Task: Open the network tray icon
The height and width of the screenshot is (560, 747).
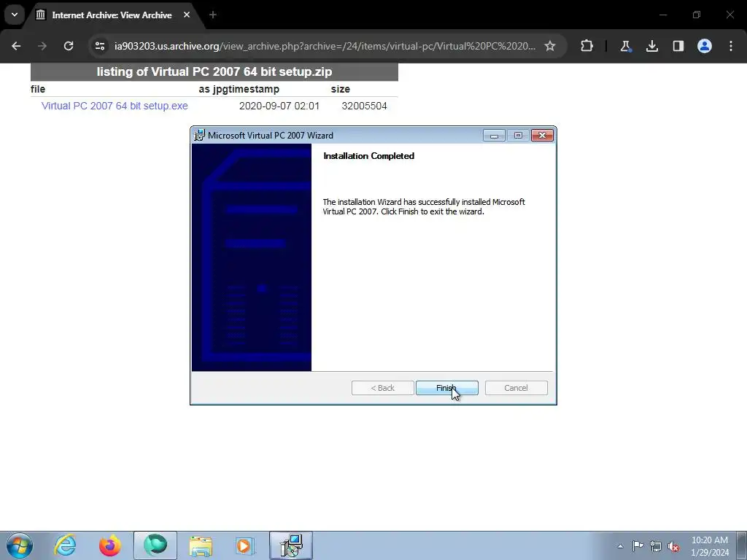Action: [656, 546]
